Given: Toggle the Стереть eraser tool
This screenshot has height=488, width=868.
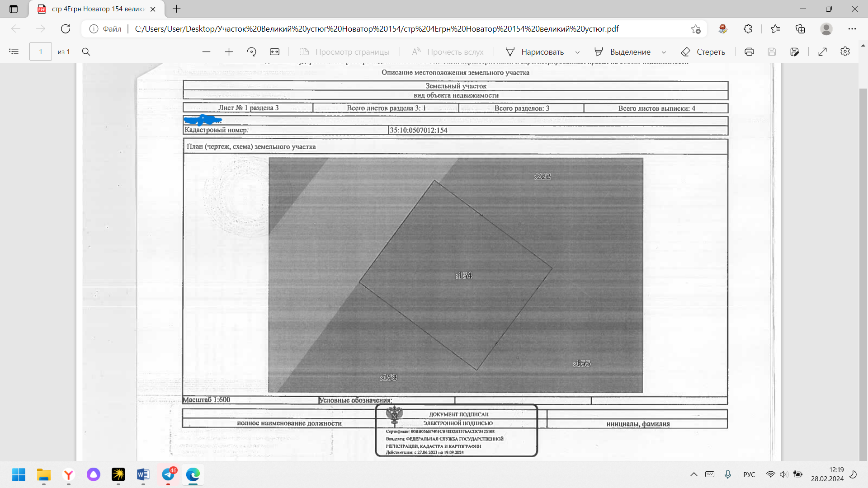Looking at the screenshot, I should tap(703, 52).
